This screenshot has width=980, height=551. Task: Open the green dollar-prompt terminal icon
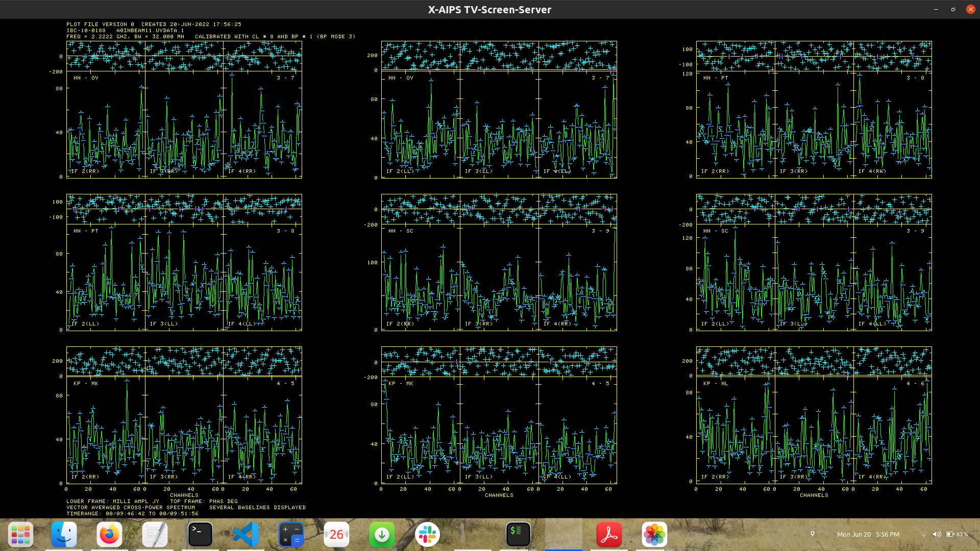pos(518,535)
